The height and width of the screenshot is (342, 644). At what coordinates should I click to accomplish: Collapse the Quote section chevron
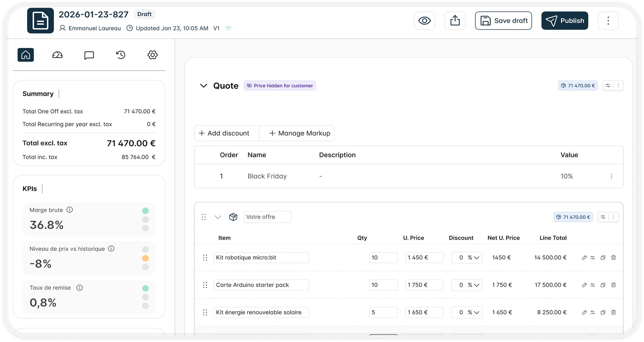click(x=204, y=86)
